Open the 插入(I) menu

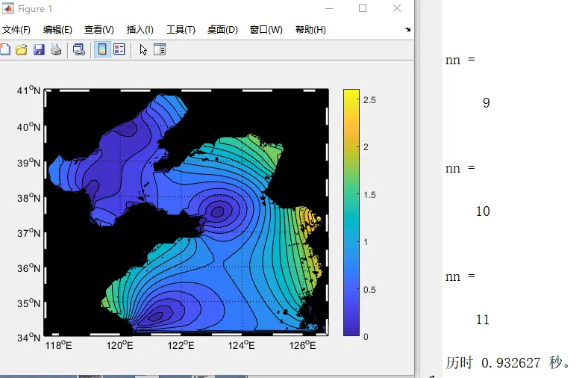[x=140, y=30]
